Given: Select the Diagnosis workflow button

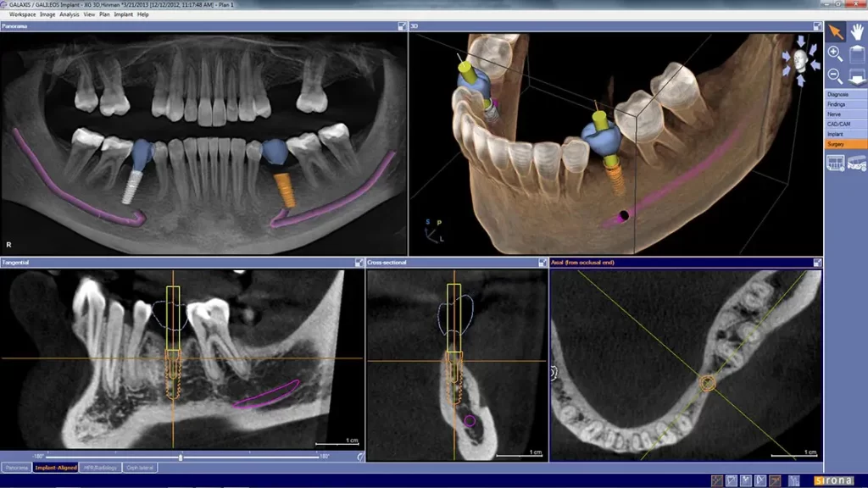Looking at the screenshot, I should pos(837,94).
